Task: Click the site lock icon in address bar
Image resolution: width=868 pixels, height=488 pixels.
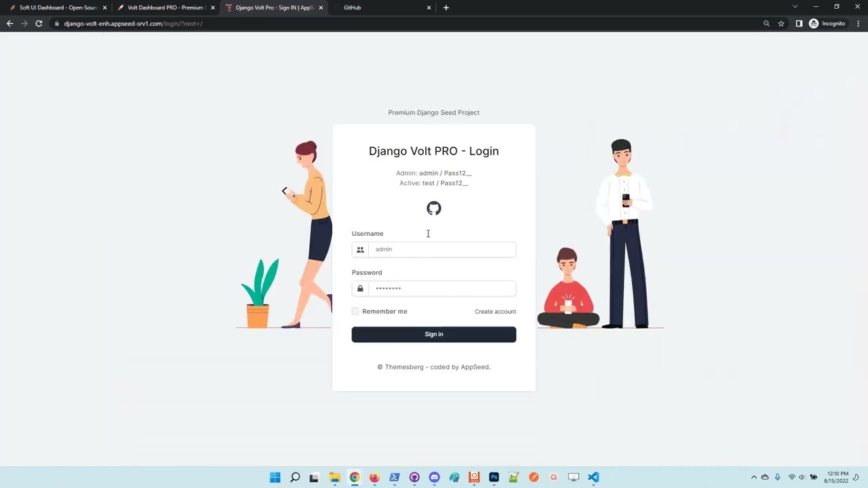Action: tap(57, 24)
